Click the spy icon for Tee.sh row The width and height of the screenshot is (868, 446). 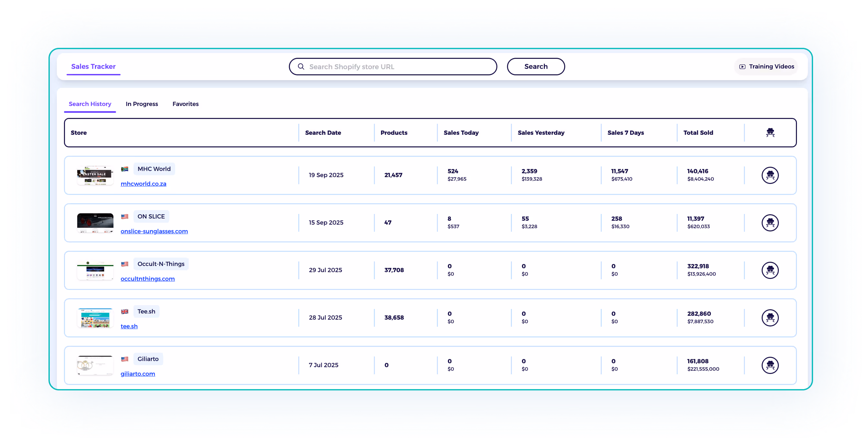coord(770,318)
